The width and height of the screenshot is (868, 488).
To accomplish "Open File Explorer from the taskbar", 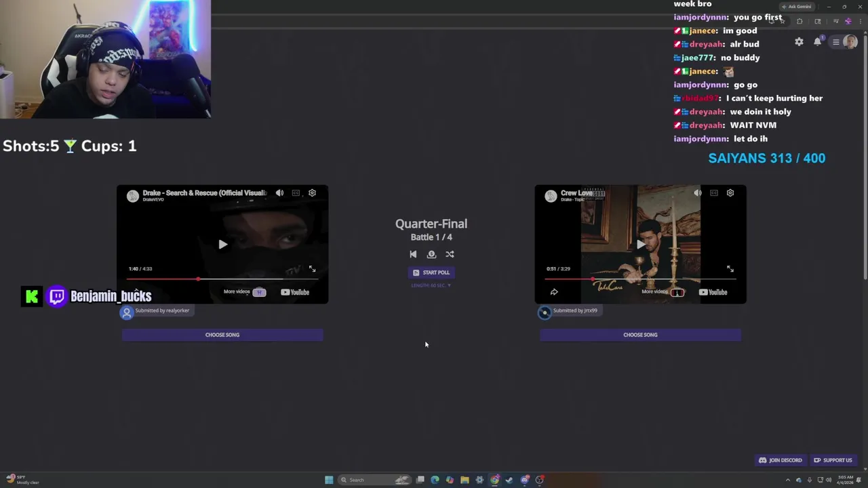I will 465,480.
